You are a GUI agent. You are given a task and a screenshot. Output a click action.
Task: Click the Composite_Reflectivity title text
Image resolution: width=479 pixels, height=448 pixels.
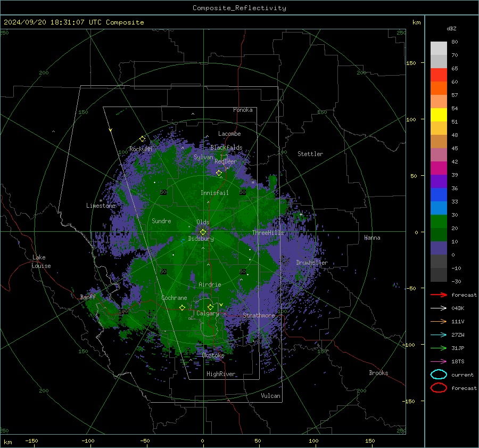click(240, 8)
